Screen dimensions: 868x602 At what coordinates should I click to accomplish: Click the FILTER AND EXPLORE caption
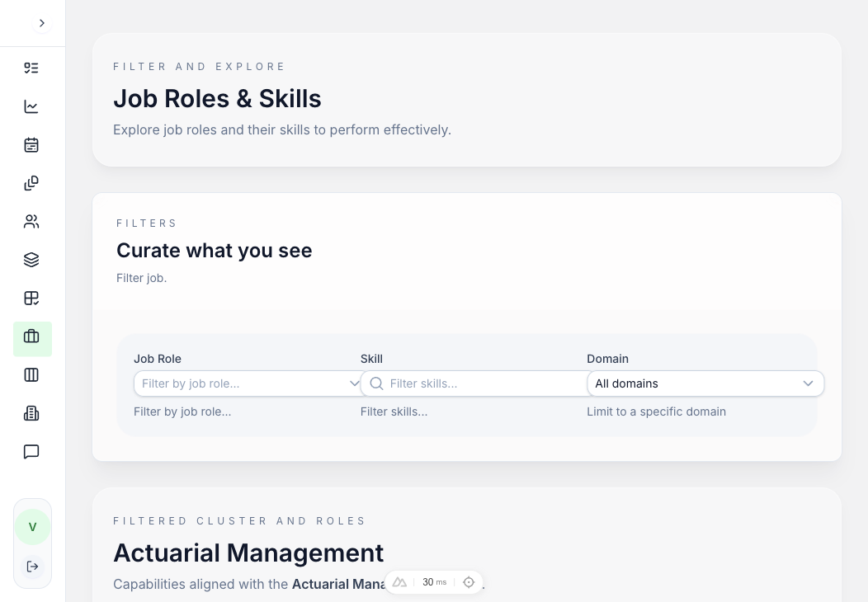click(x=199, y=67)
